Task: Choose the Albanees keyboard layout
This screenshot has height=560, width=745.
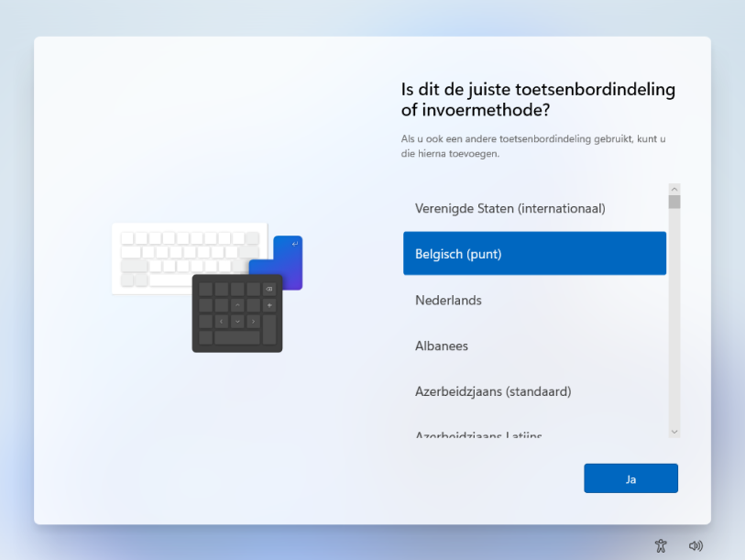Action: [534, 346]
